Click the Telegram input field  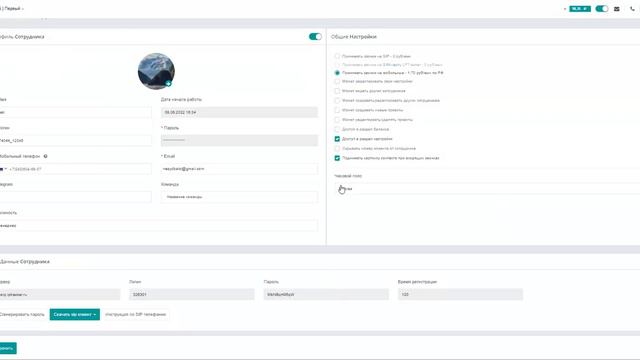(76, 197)
